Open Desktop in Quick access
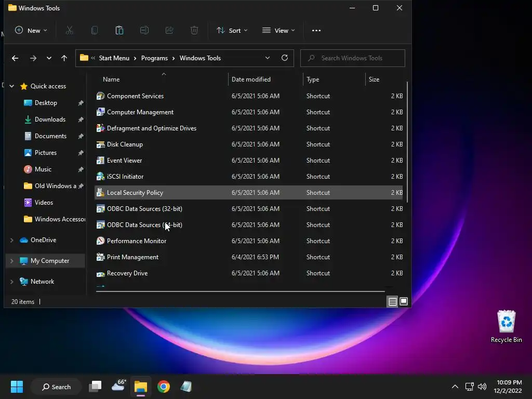532x399 pixels. pyautogui.click(x=46, y=103)
